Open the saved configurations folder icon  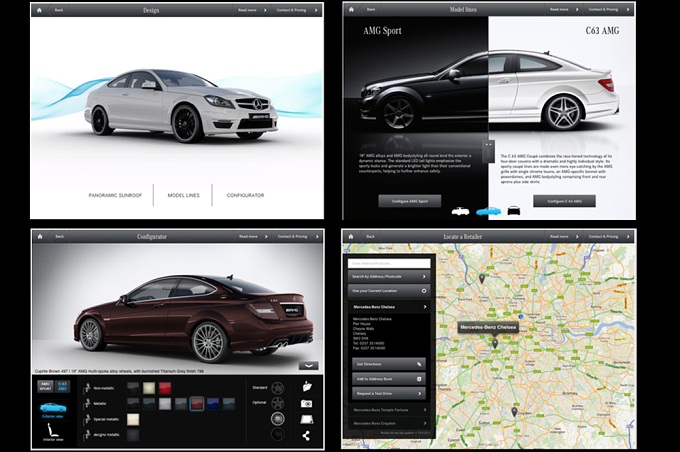[307, 386]
